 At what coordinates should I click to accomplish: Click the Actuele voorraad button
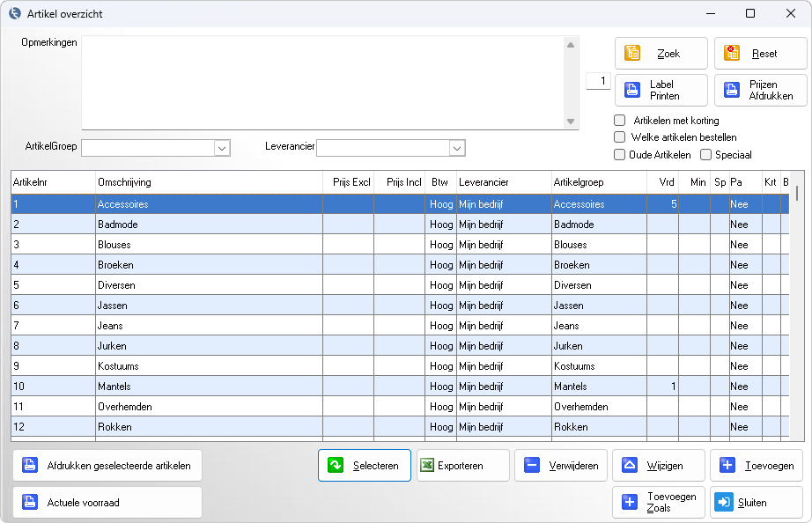pyautogui.click(x=107, y=502)
